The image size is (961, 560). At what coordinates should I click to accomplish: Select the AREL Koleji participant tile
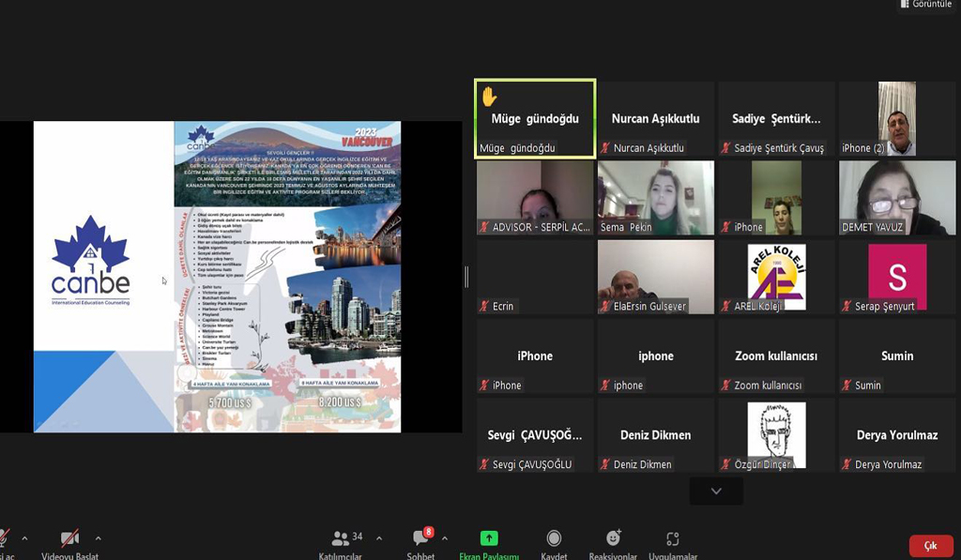(x=776, y=277)
